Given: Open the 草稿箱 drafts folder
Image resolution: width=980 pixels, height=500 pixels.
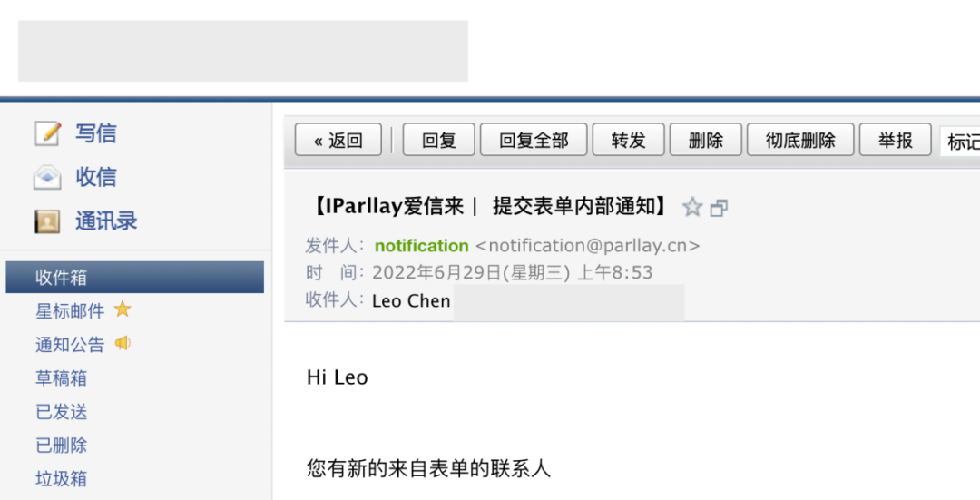Looking at the screenshot, I should 61,378.
